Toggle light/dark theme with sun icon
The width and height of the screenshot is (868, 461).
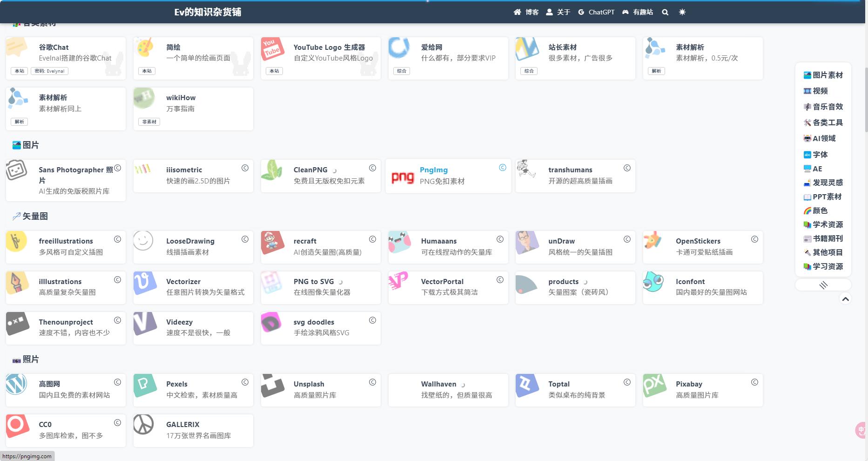click(682, 13)
